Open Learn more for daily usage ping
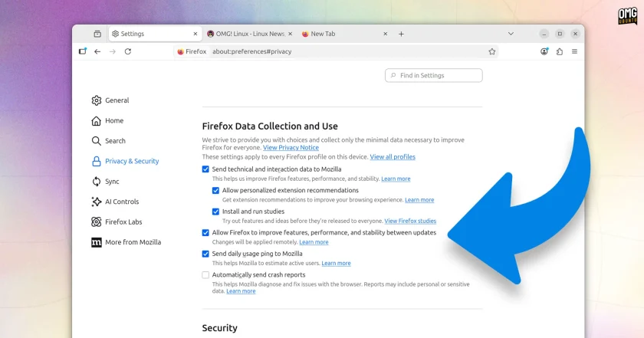Image resolution: width=644 pixels, height=338 pixels. 336,263
